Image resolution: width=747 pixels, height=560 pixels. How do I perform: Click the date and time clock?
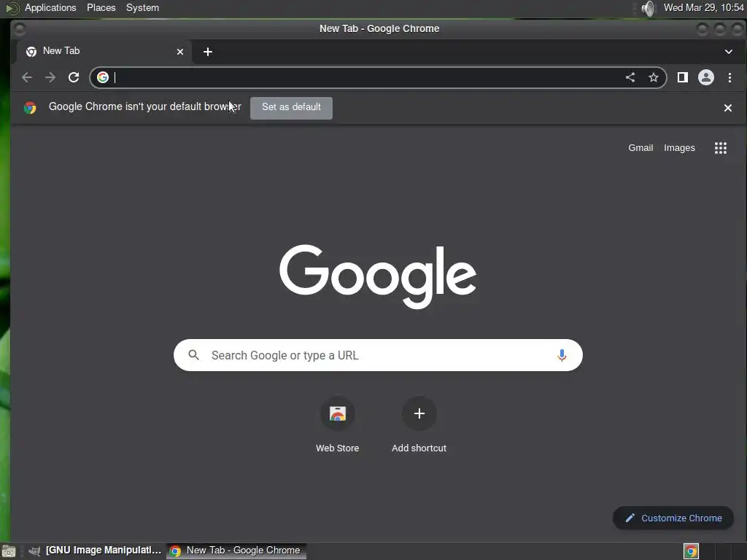coord(703,7)
